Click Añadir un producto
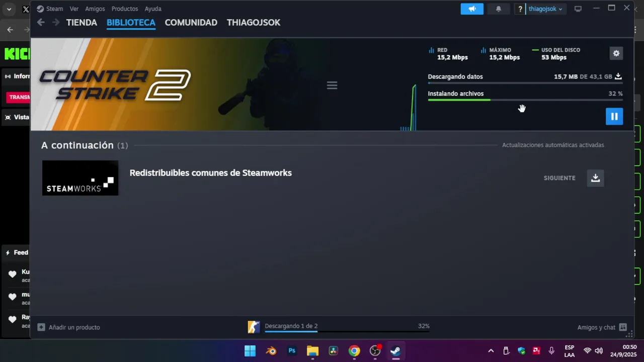This screenshot has width=644, height=362. [x=74, y=327]
